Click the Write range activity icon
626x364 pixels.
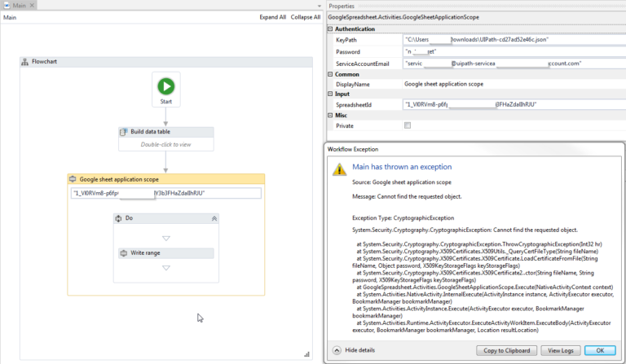pyautogui.click(x=124, y=253)
